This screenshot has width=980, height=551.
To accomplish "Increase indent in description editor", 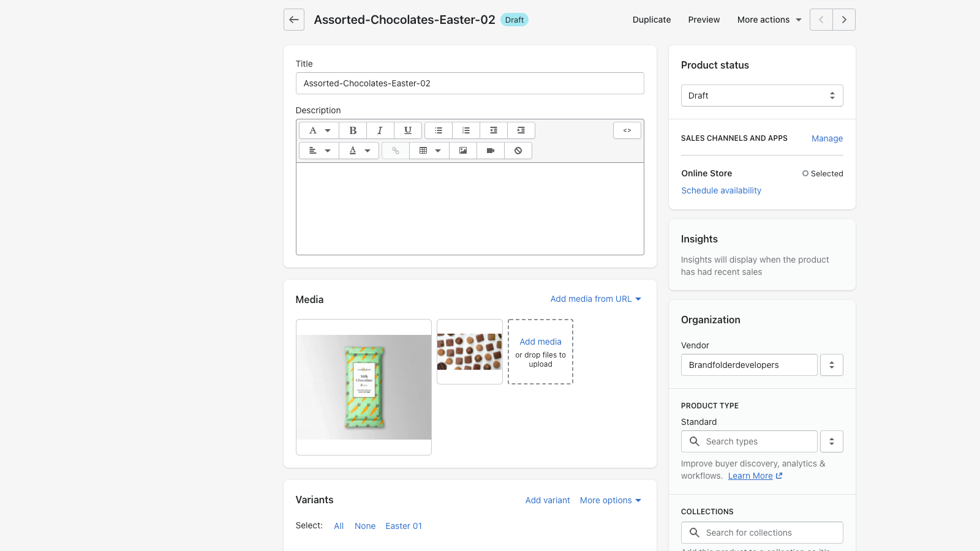I will (x=521, y=130).
